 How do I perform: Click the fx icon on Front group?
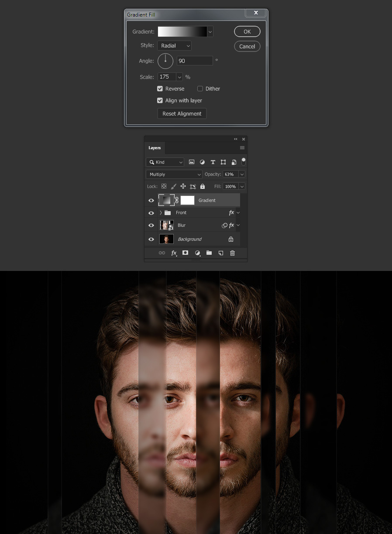231,213
